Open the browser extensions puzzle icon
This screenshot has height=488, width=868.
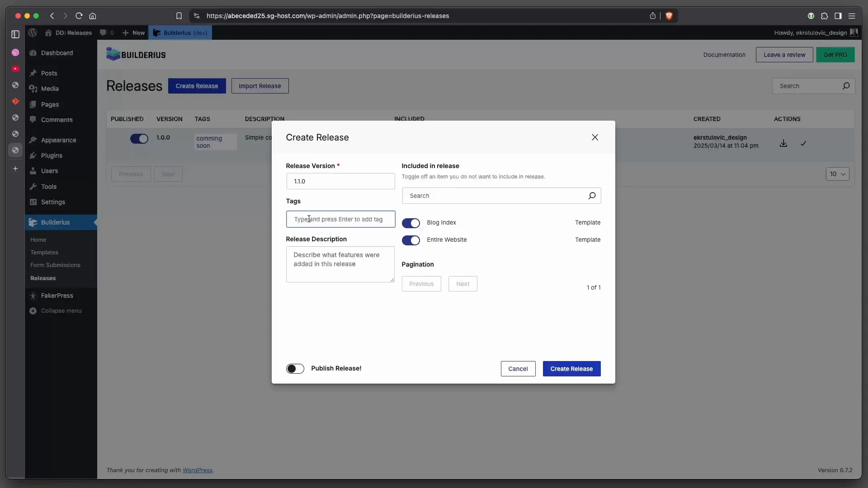825,16
